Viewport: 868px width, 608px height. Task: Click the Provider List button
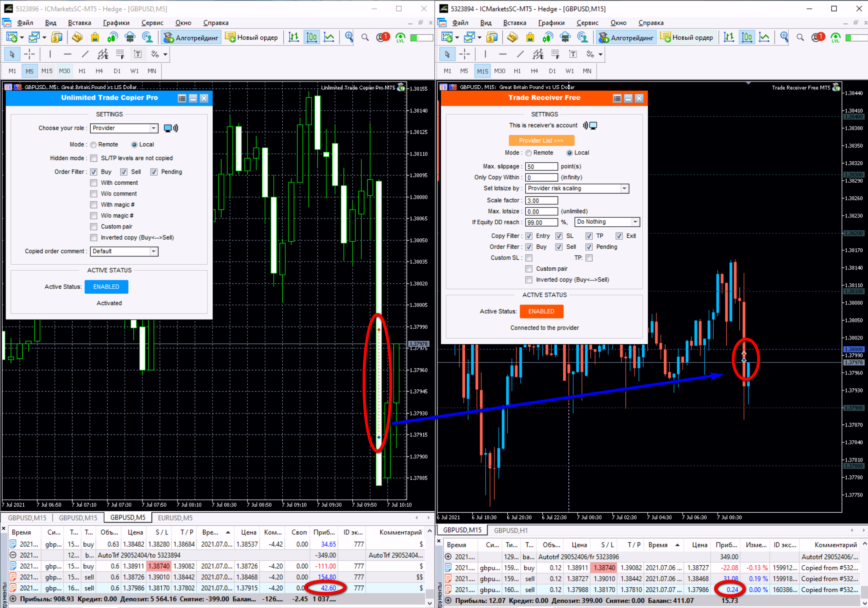[541, 141]
